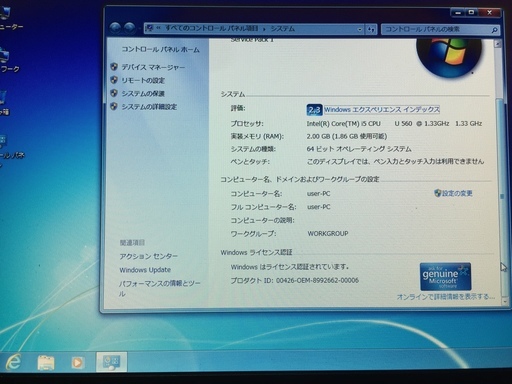Open アクション センター link

149,256
